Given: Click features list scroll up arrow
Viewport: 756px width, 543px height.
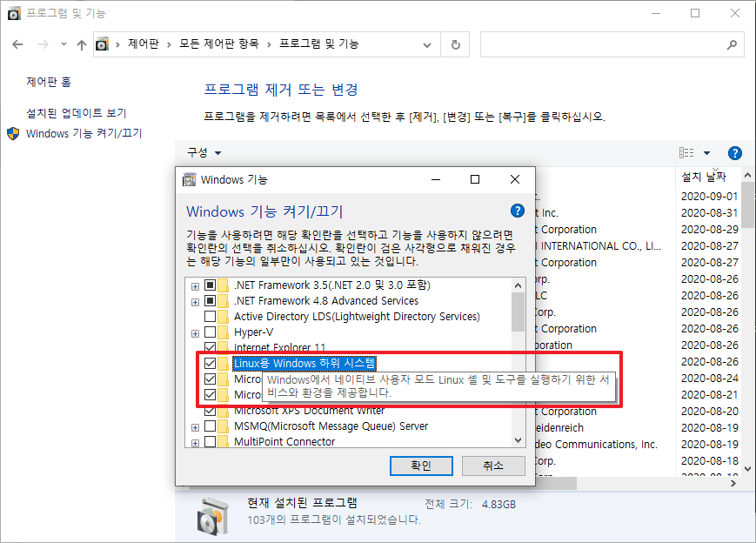Looking at the screenshot, I should click(x=518, y=285).
